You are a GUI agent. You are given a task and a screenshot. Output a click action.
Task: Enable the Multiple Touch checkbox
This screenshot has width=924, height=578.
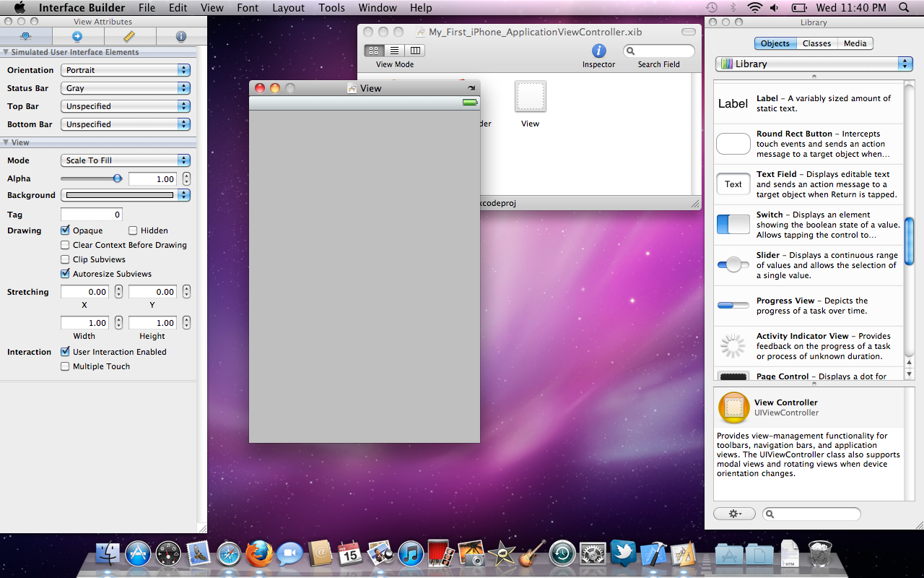tap(66, 366)
